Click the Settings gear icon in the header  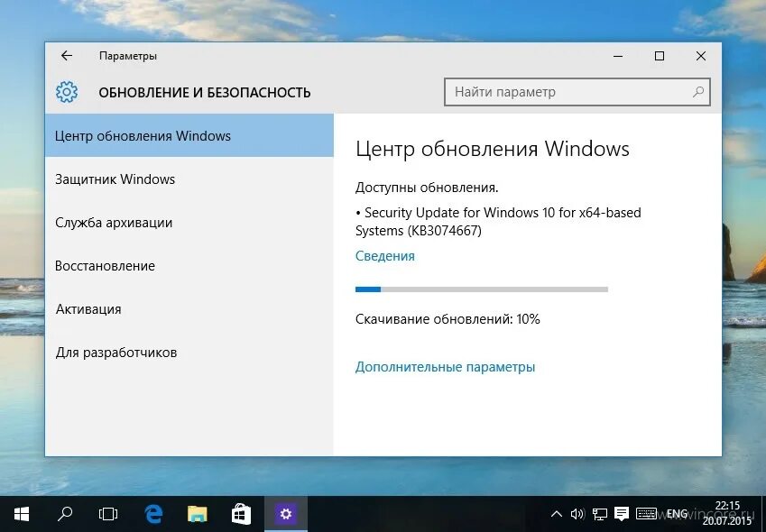tap(66, 91)
